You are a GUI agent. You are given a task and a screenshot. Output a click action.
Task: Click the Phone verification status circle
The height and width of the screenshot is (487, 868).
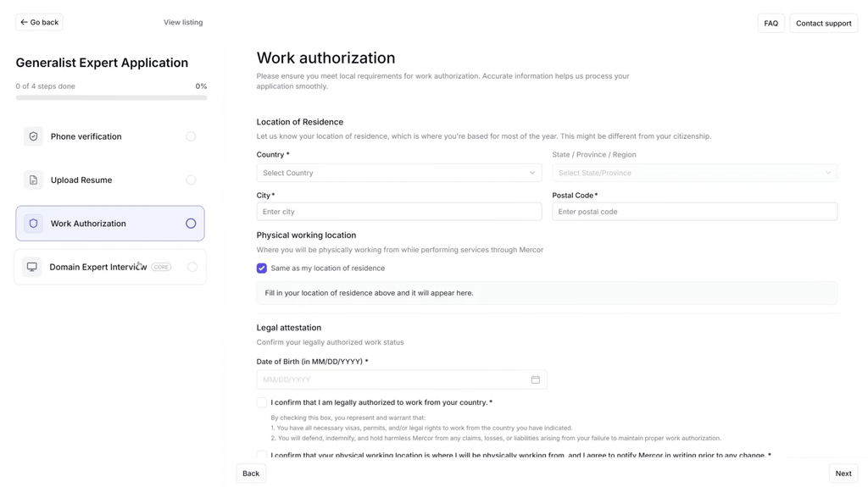[x=191, y=136]
